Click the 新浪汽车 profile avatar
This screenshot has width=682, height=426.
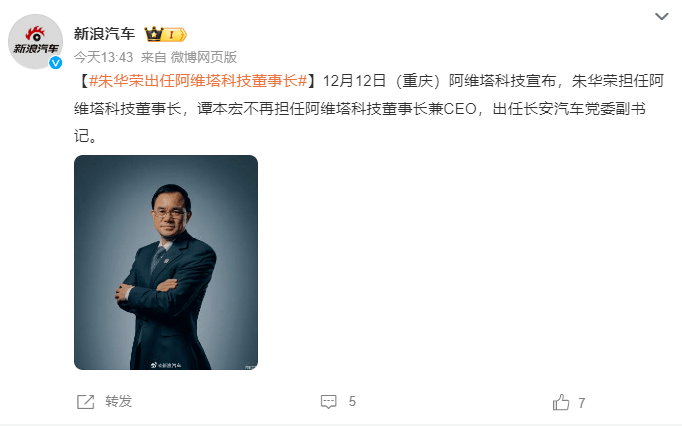(x=35, y=41)
